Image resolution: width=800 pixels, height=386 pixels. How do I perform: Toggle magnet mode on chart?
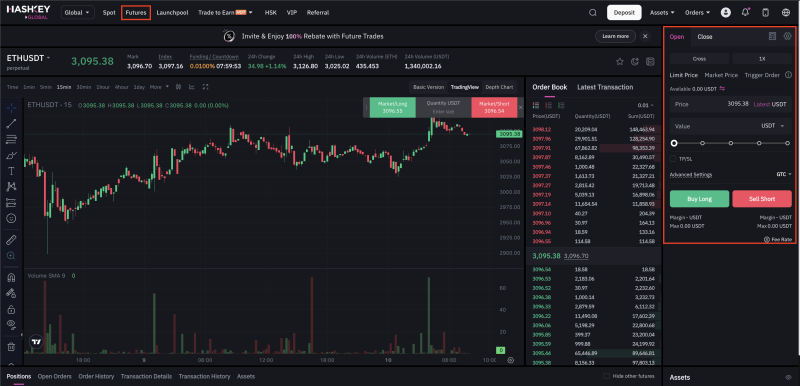pyautogui.click(x=11, y=277)
